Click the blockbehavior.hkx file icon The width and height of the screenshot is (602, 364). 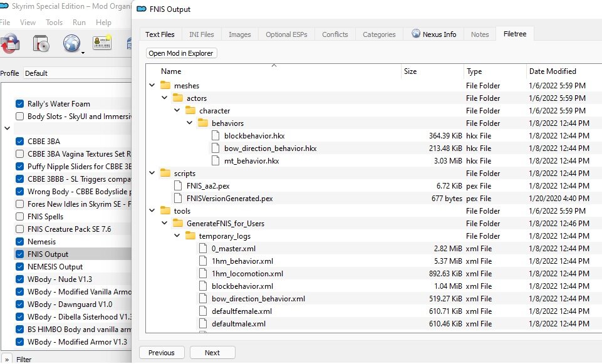pyautogui.click(x=215, y=135)
